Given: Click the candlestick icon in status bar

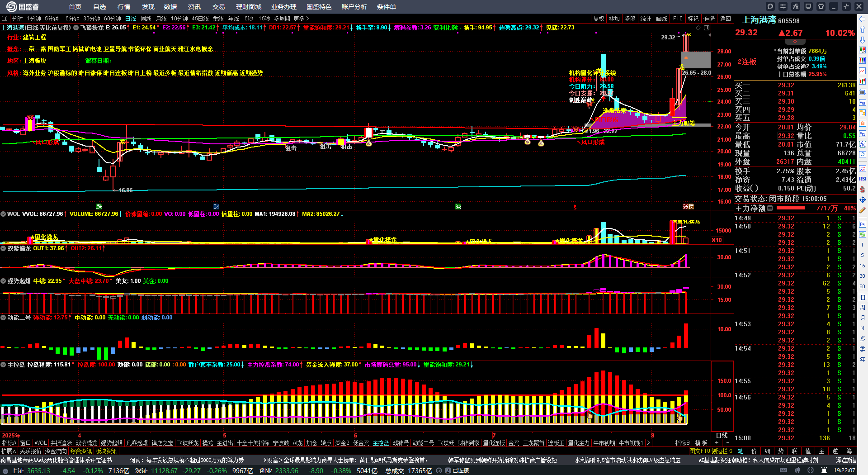Looking at the screenshot, I should pyautogui.click(x=798, y=470).
